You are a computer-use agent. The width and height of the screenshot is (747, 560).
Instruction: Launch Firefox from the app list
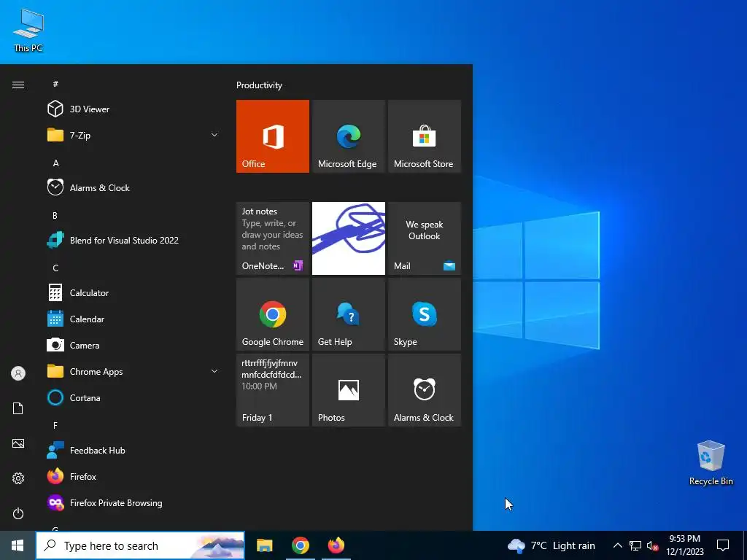pyautogui.click(x=133, y=476)
